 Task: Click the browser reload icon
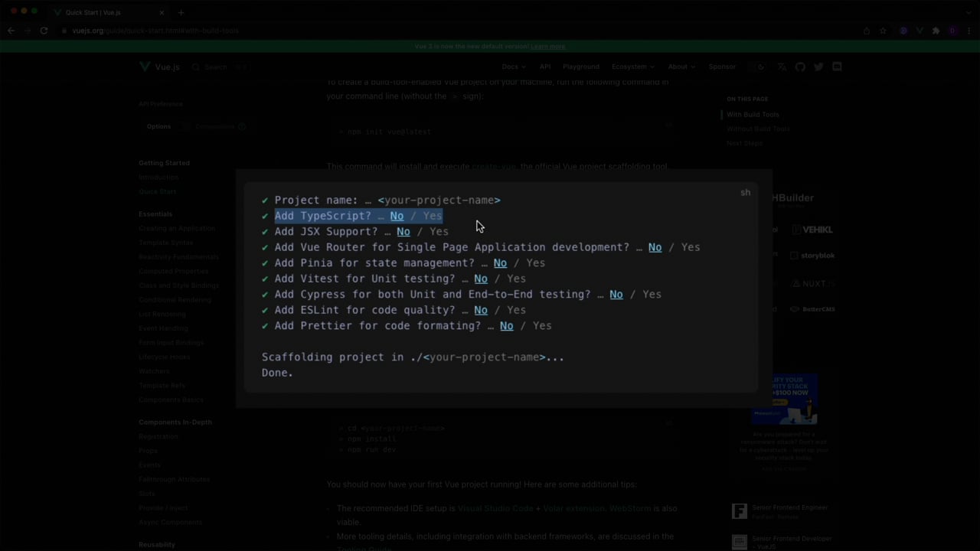pos(44,31)
